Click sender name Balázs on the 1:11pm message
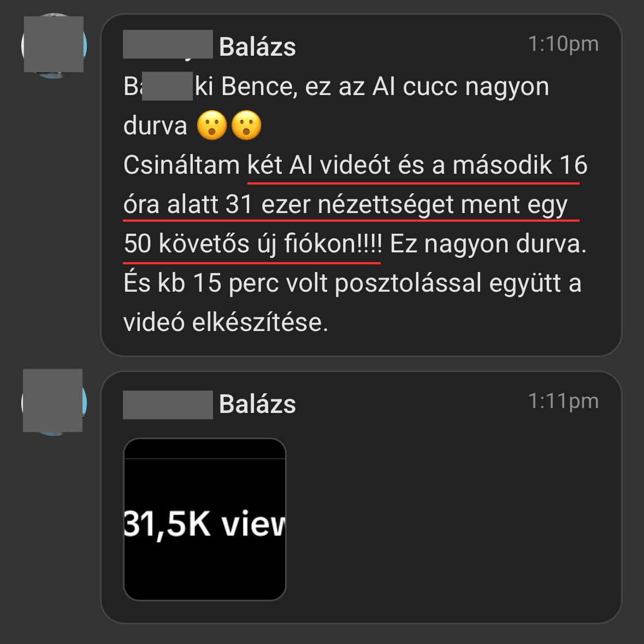Screen dimensions: 644x644 [x=257, y=404]
